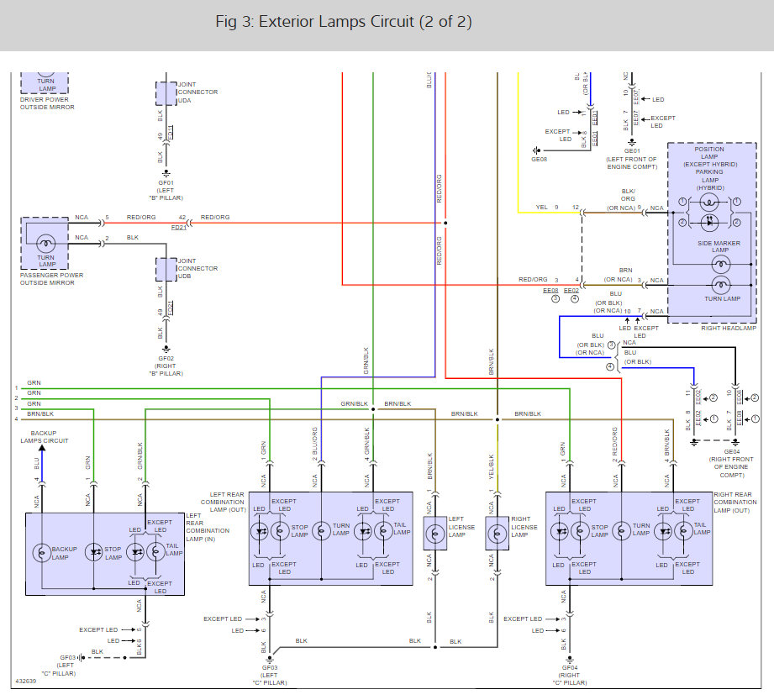Click the 'GF04 (RIGHT C PILLAR)' label
774x700 pixels.
coord(570,676)
